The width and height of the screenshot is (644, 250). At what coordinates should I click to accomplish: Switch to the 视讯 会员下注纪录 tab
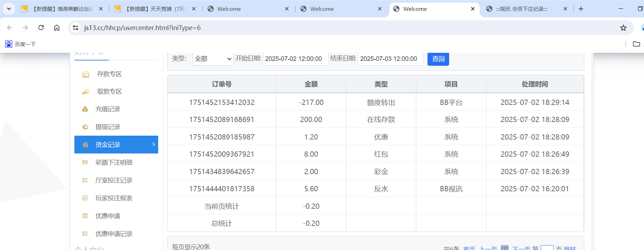521,9
